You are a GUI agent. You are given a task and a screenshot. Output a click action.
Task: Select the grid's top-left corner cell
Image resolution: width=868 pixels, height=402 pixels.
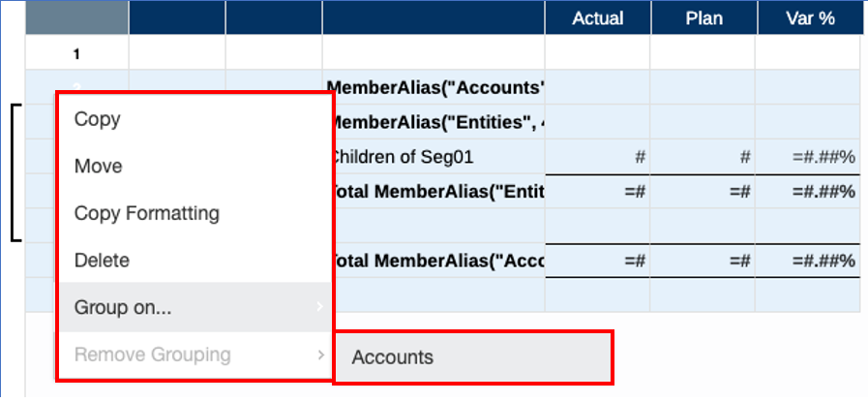coord(76,18)
